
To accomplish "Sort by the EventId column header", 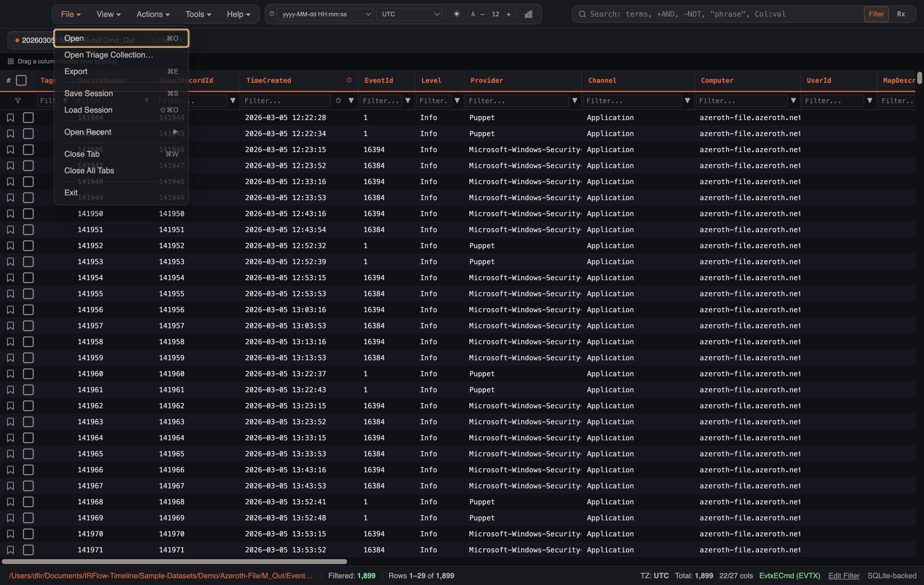I will tap(378, 80).
